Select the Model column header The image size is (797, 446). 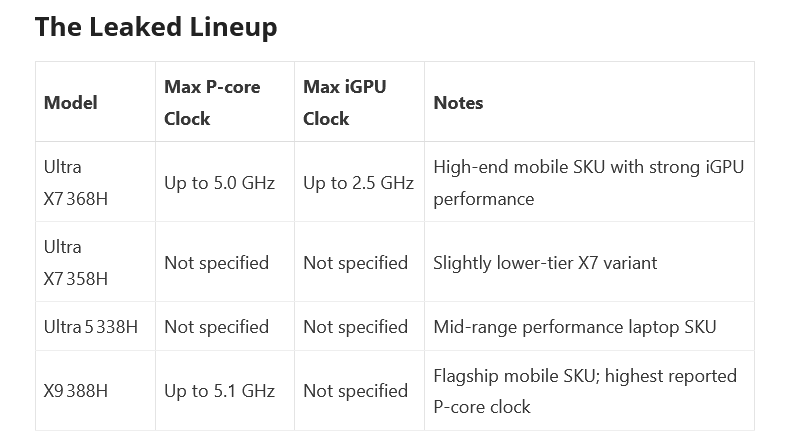coord(71,103)
